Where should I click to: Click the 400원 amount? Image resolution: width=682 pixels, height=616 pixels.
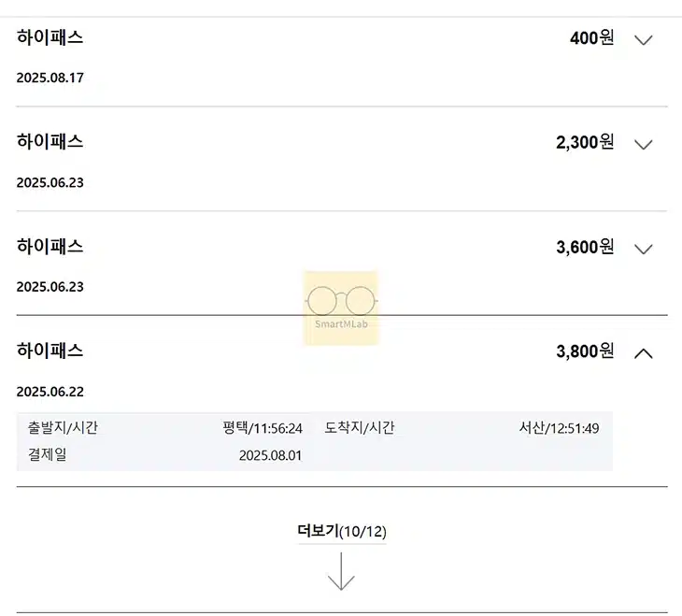pyautogui.click(x=591, y=38)
